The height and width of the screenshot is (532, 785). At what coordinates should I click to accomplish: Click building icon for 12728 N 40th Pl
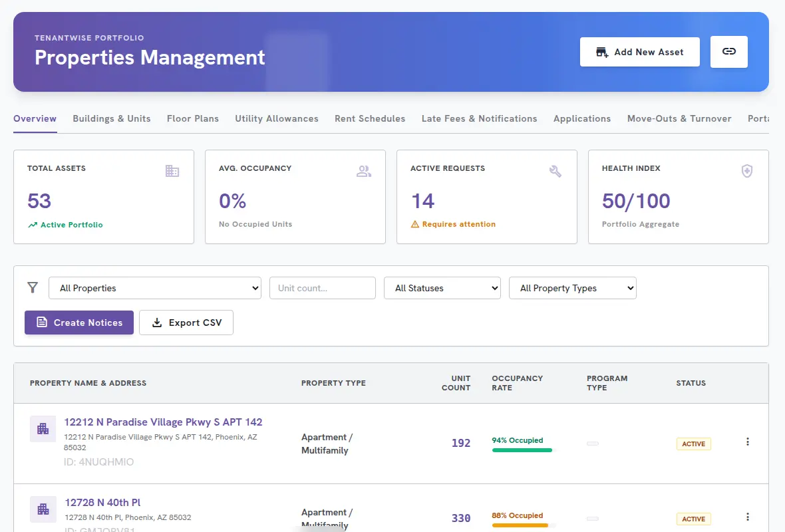click(43, 509)
